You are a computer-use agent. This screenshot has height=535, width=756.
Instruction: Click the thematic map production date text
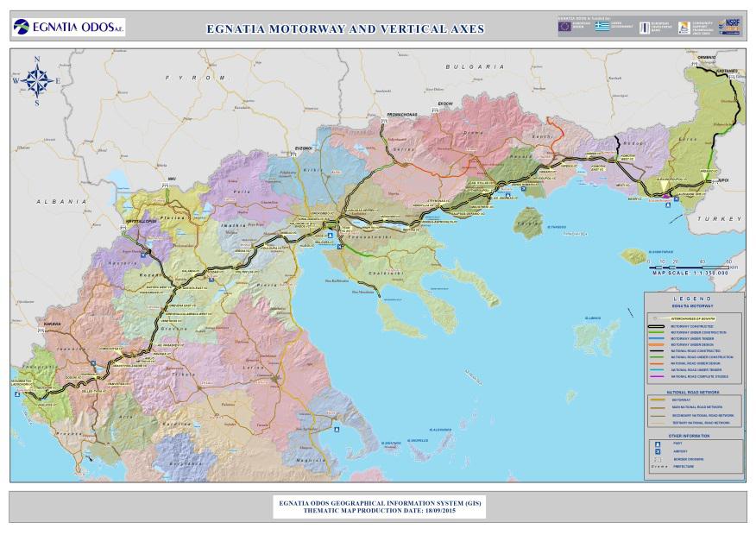(379, 511)
